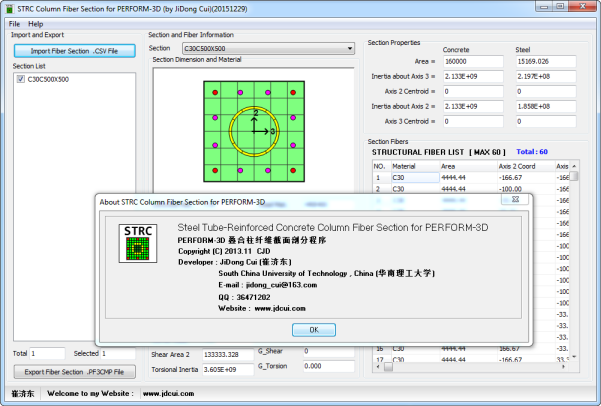Click Import Fiber Section .CSV File button
Viewport: 601px width, 406px height.
(74, 51)
